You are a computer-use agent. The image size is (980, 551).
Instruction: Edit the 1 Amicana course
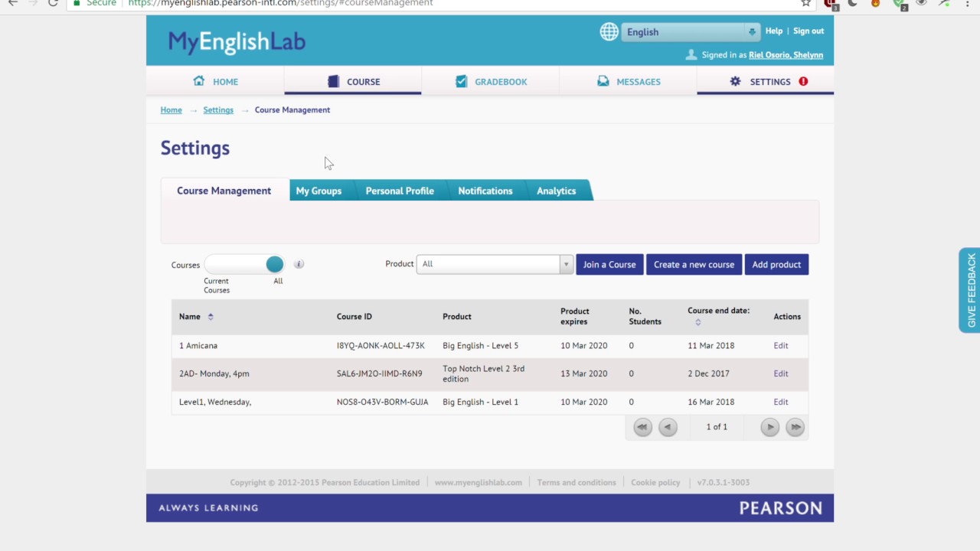pos(780,345)
